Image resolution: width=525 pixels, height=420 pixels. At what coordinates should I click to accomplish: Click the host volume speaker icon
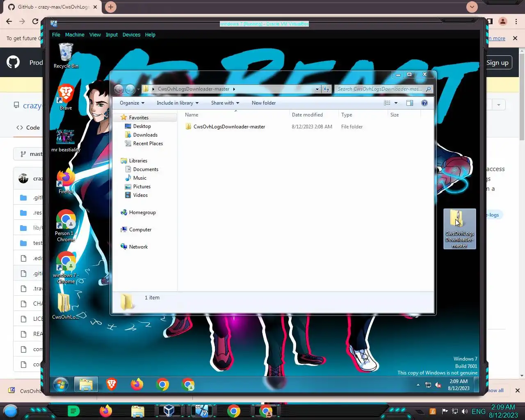[465, 411]
